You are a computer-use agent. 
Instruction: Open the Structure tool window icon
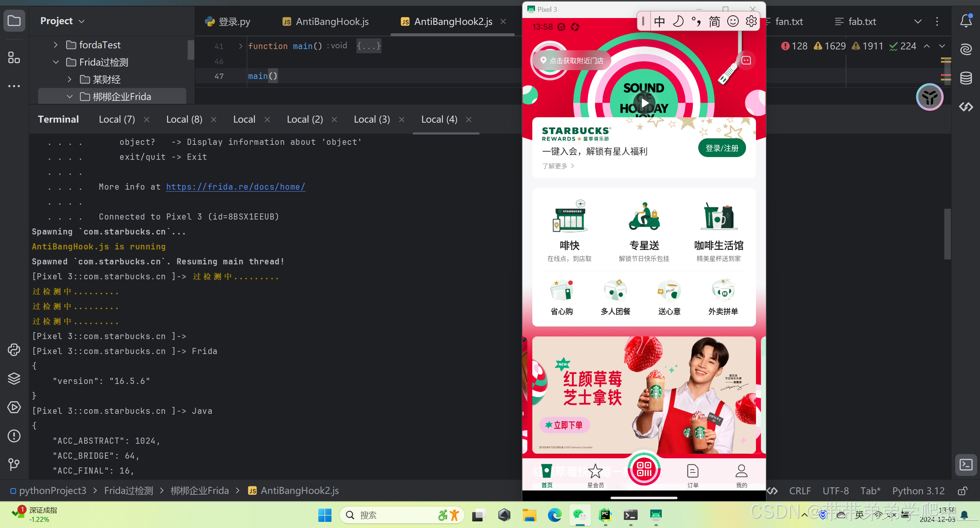point(14,57)
